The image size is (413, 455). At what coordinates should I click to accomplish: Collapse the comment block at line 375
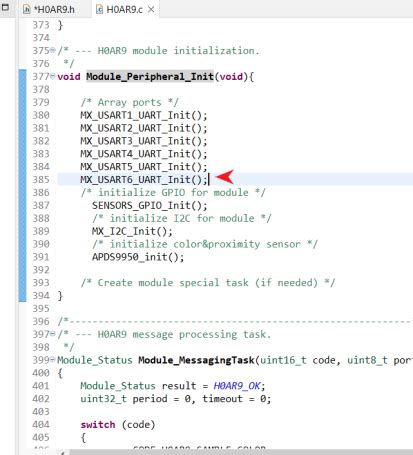[x=53, y=50]
